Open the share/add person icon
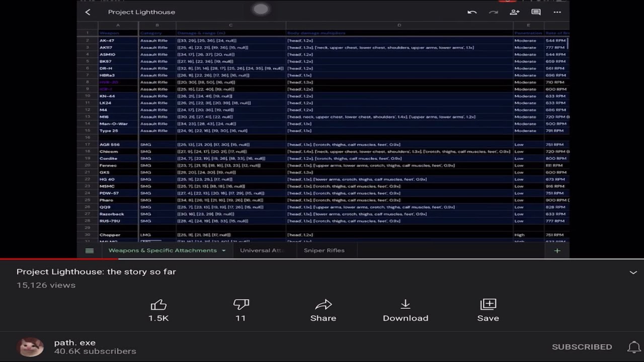 coord(514,12)
